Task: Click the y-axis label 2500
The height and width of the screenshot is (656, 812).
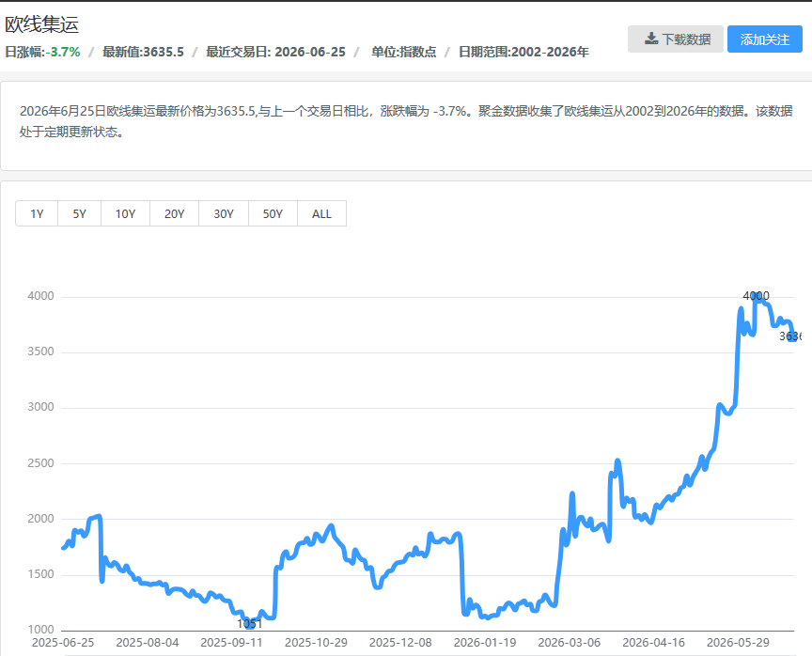Action: coord(41,463)
